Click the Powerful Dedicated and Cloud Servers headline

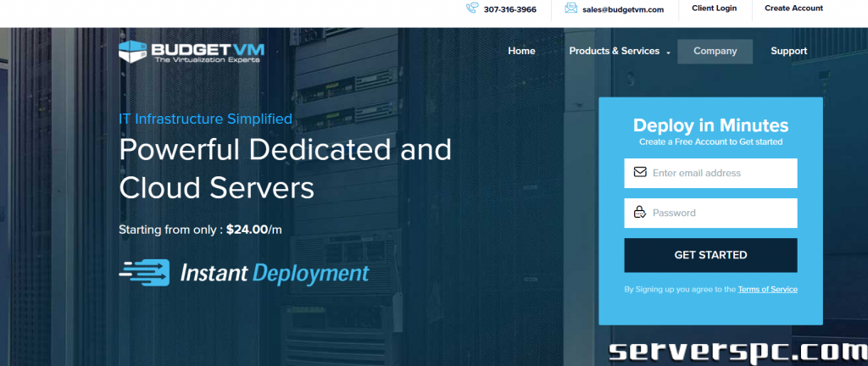click(285, 168)
